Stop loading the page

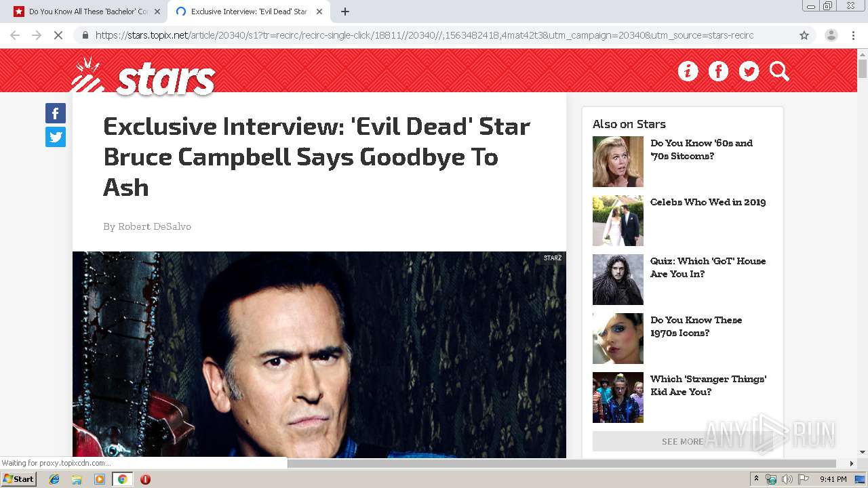coord(58,35)
